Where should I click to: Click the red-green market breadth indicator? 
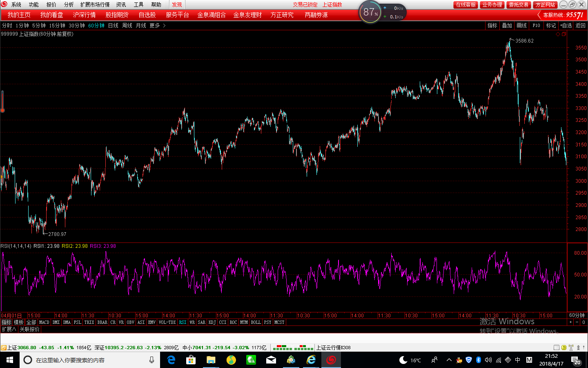pos(293,348)
